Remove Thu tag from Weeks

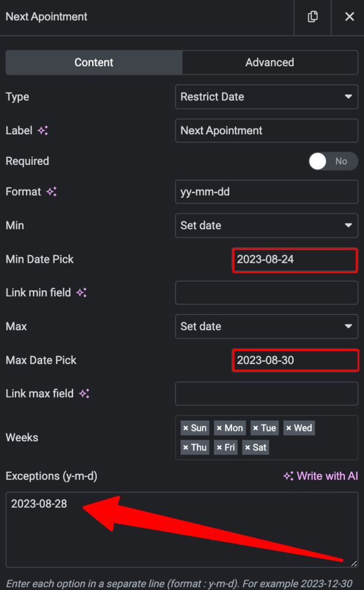pos(185,447)
